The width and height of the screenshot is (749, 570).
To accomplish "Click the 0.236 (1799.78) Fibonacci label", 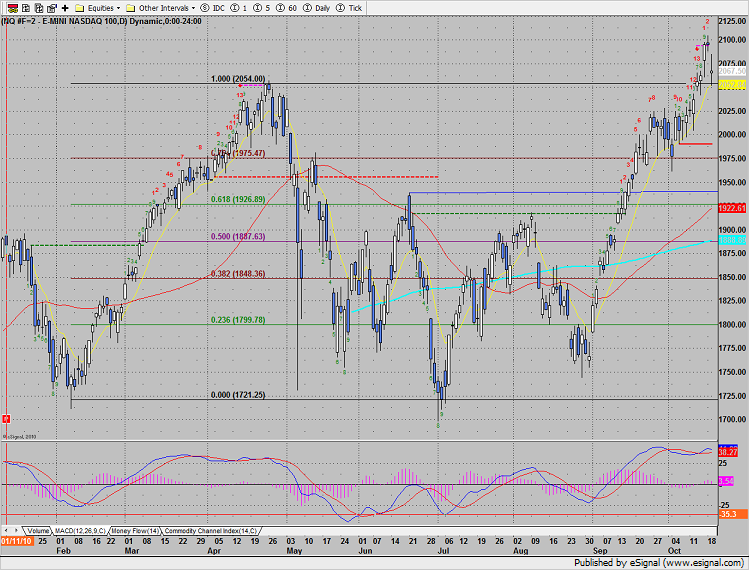I will [x=238, y=320].
